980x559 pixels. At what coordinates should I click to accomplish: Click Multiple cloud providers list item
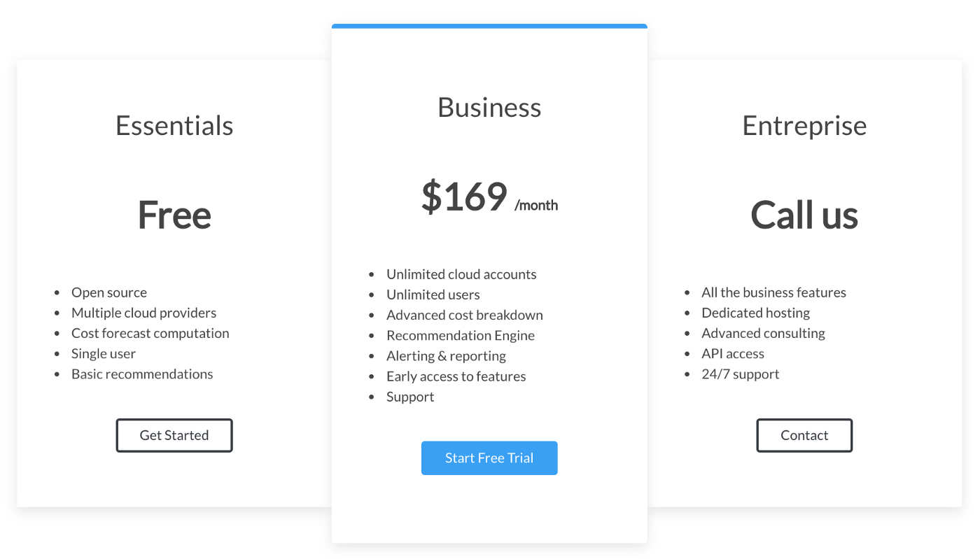pyautogui.click(x=144, y=313)
